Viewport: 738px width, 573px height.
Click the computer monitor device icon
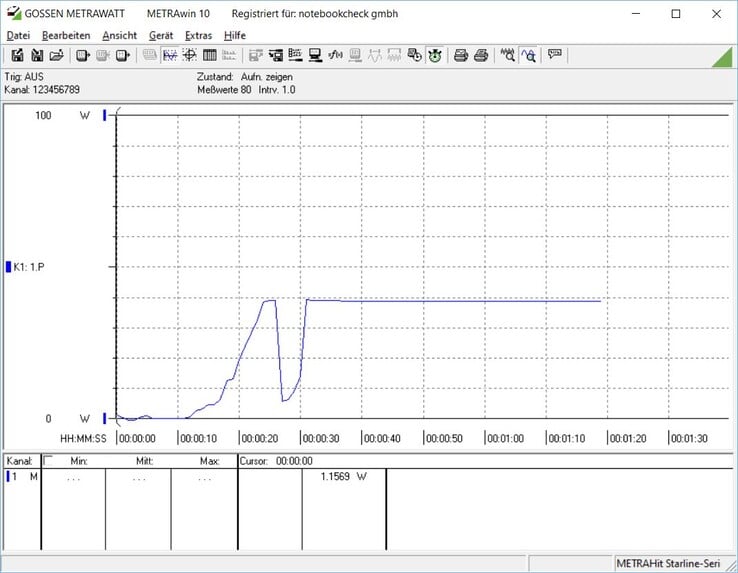[315, 56]
